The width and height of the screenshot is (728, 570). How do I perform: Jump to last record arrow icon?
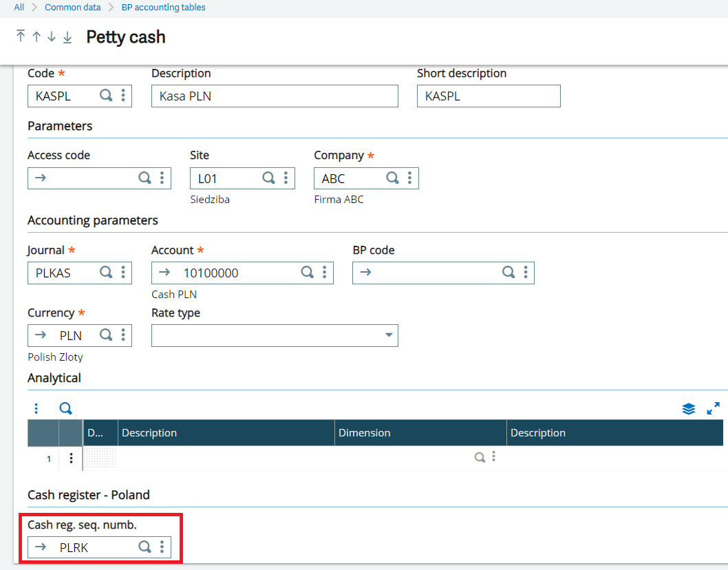tap(67, 36)
